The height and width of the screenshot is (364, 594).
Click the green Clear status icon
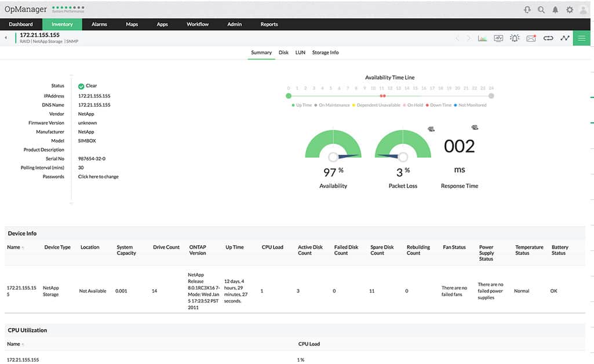click(x=81, y=86)
